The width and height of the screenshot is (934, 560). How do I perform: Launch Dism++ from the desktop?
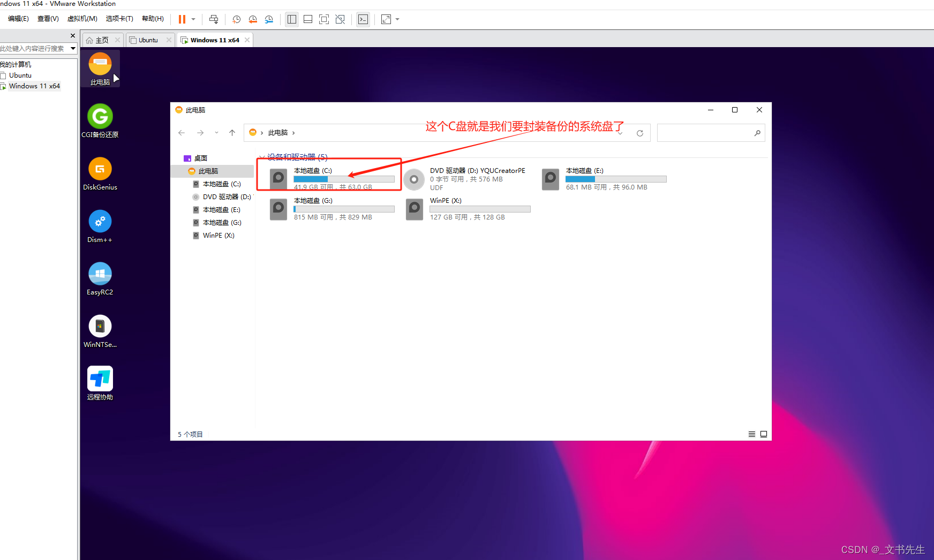click(100, 226)
